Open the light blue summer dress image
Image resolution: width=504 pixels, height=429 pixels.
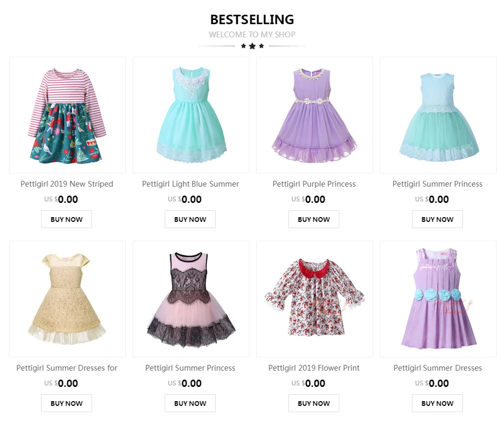coord(191,115)
